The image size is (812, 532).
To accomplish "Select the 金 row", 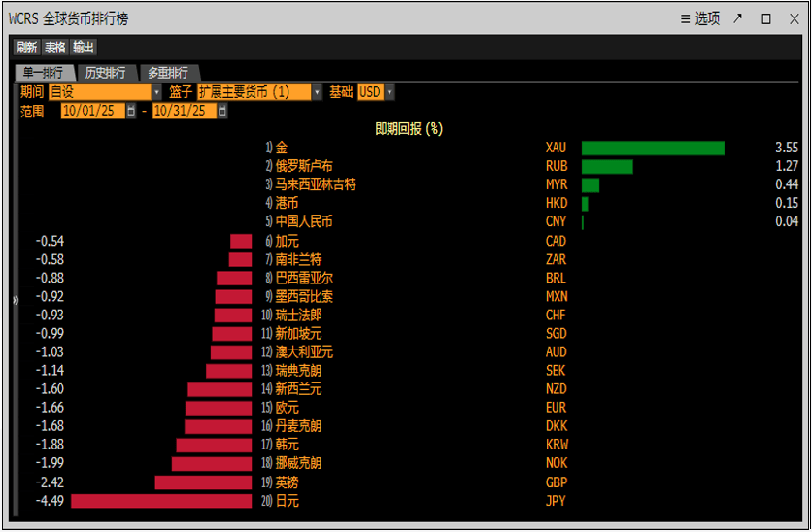I will coord(409,148).
